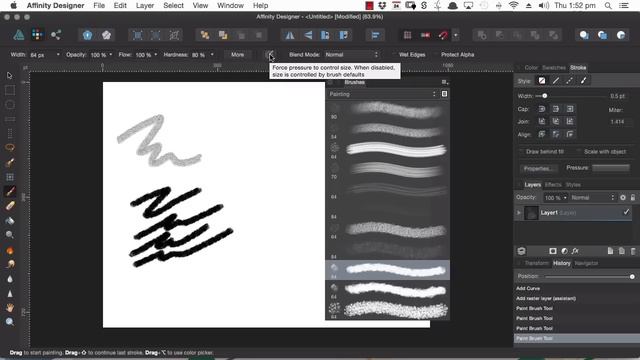This screenshot has width=640, height=360.
Task: Click the Properties... button
Action: (x=538, y=168)
